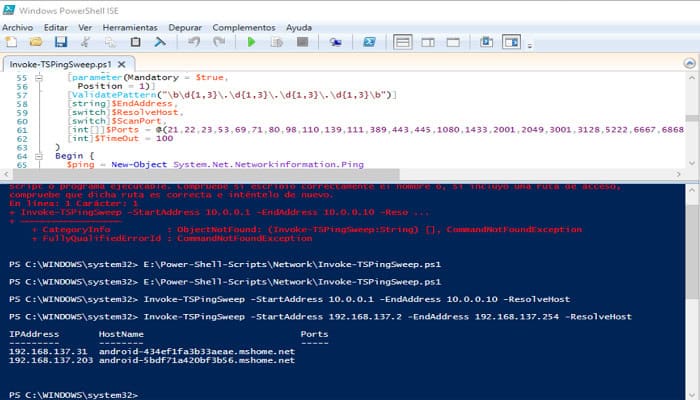The width and height of the screenshot is (700, 400).
Task: Open the Archivo menu
Action: [x=17, y=28]
